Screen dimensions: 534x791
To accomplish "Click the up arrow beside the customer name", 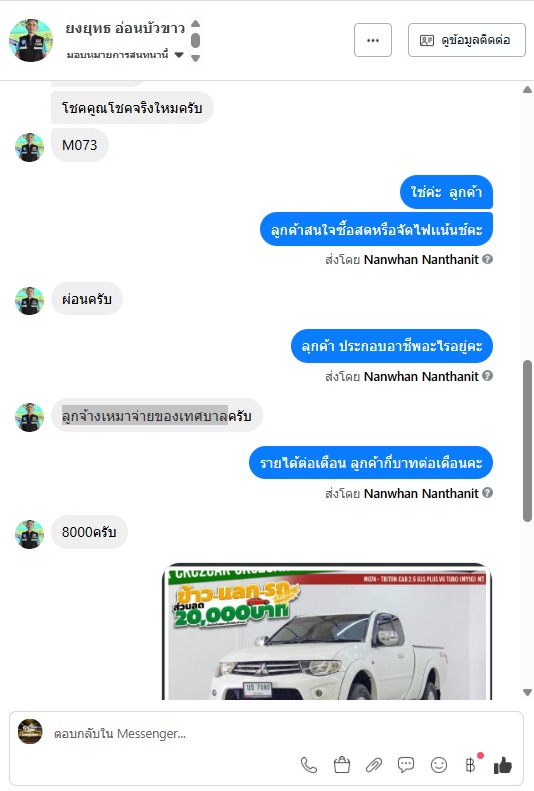I will 196,23.
